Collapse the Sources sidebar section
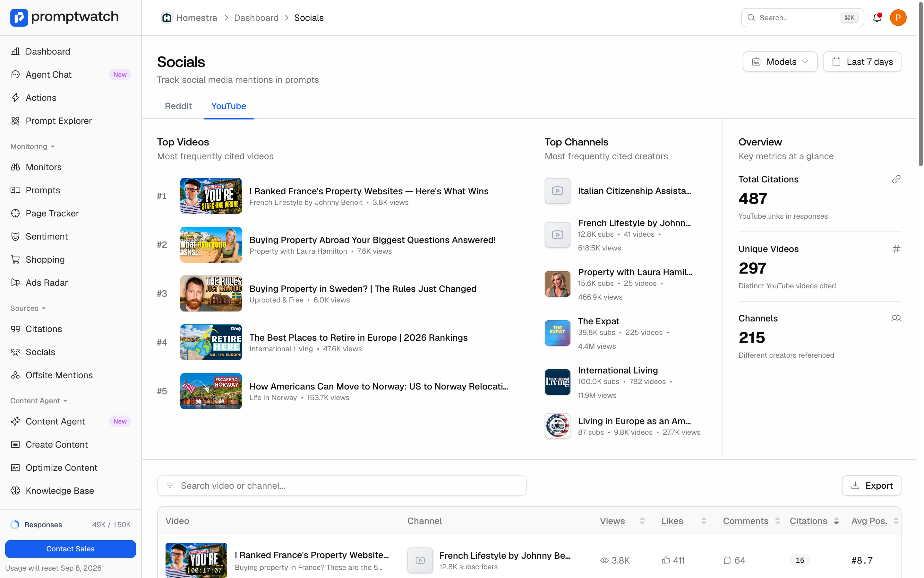This screenshot has width=924, height=578. click(28, 308)
